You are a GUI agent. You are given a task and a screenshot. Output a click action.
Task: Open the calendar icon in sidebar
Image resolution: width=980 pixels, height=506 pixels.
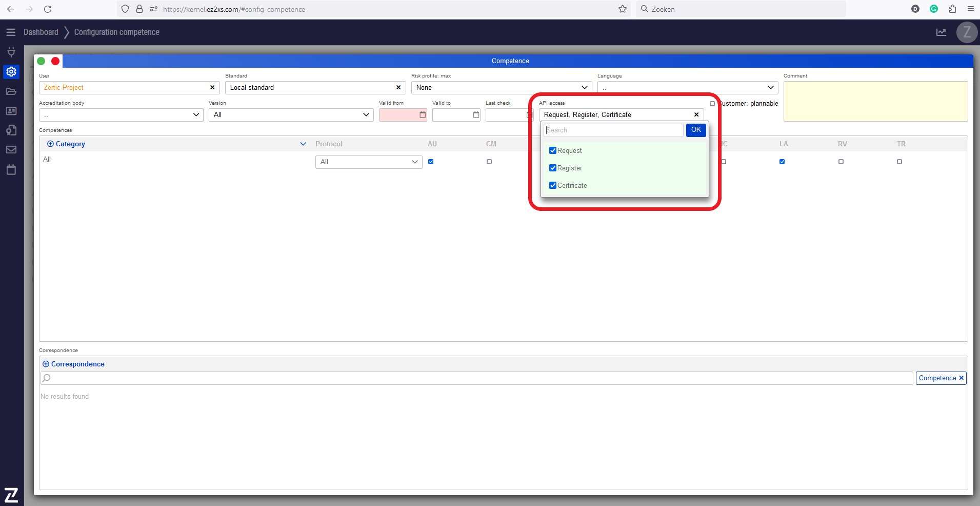pos(11,170)
